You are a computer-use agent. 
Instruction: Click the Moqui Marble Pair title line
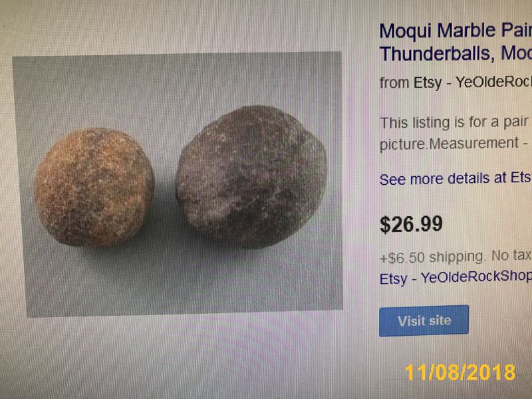(456, 31)
